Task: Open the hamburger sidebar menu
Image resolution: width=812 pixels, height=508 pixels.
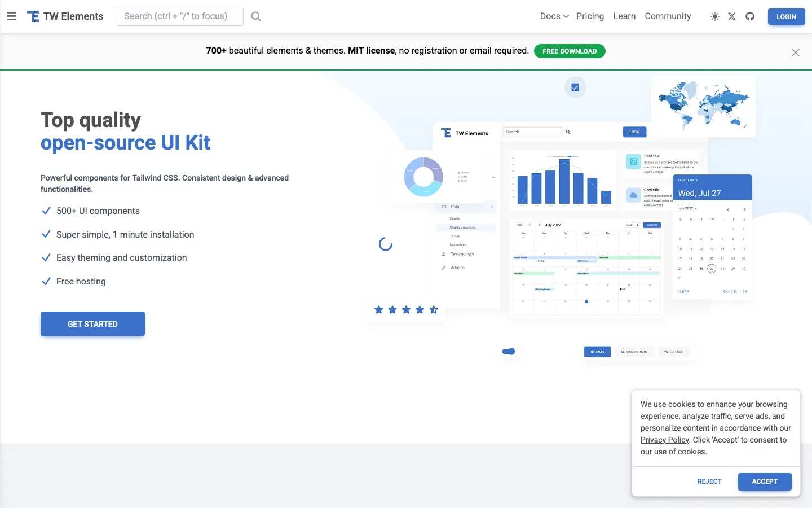Action: (11, 16)
